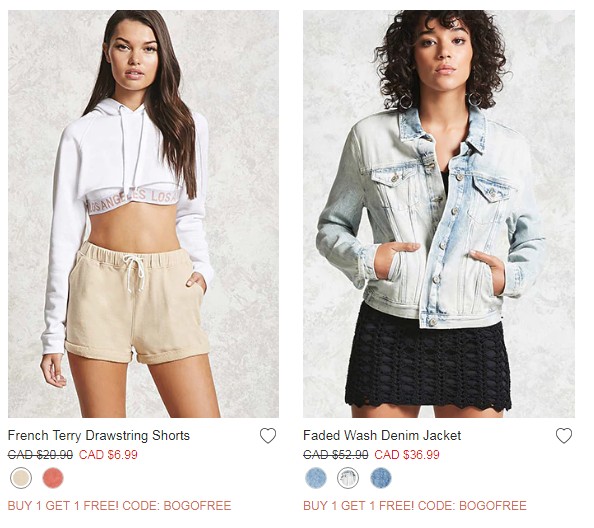
Task: Click heart icon for Faded Wash Denim Jacket
Action: (564, 436)
